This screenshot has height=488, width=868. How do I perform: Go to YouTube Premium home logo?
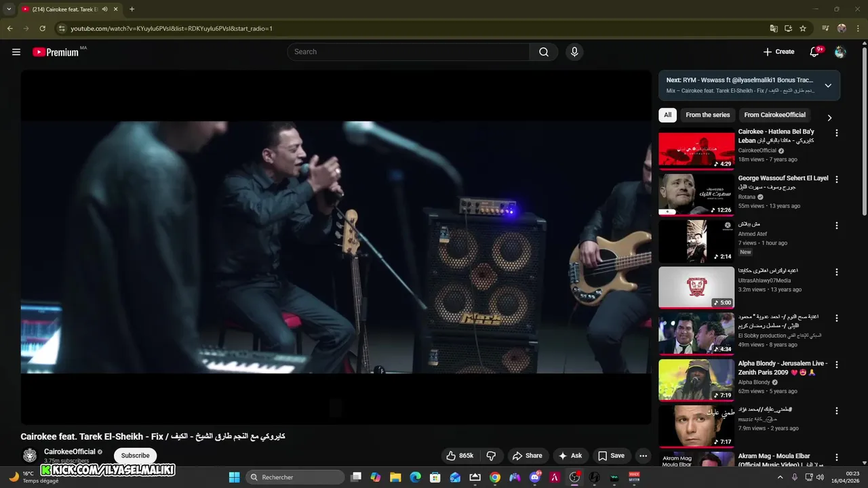[56, 52]
